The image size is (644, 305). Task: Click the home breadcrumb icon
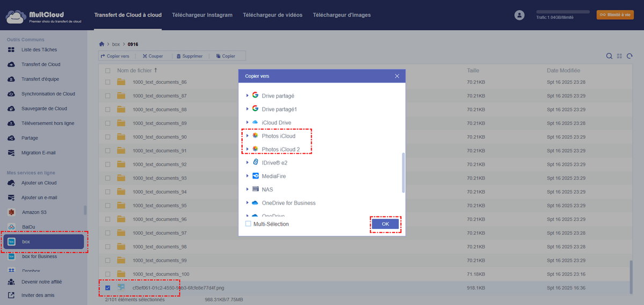[102, 44]
